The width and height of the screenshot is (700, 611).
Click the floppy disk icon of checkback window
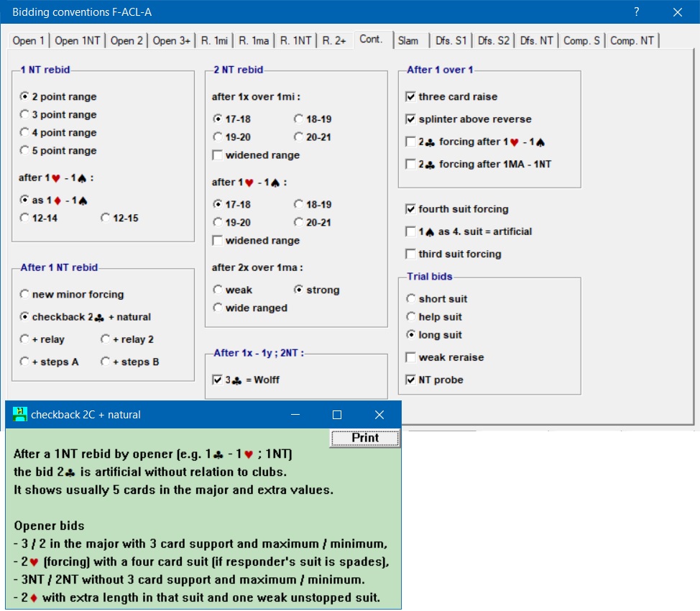pos(20,415)
